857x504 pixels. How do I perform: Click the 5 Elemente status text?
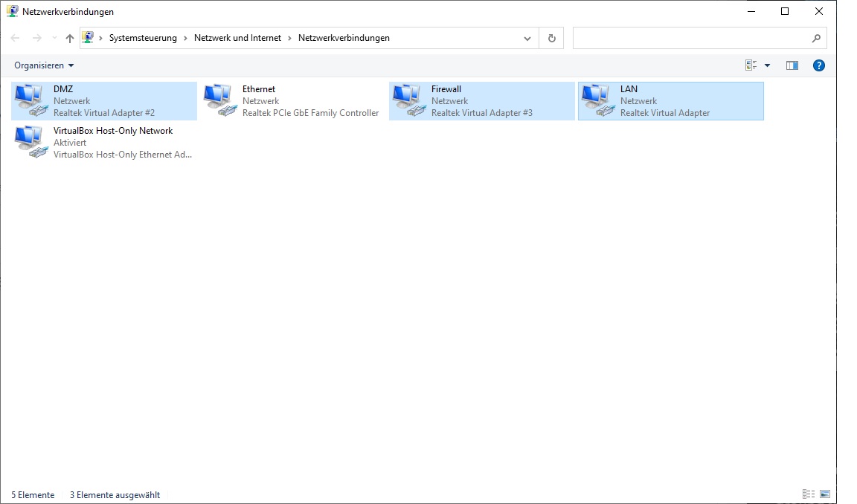(x=33, y=495)
